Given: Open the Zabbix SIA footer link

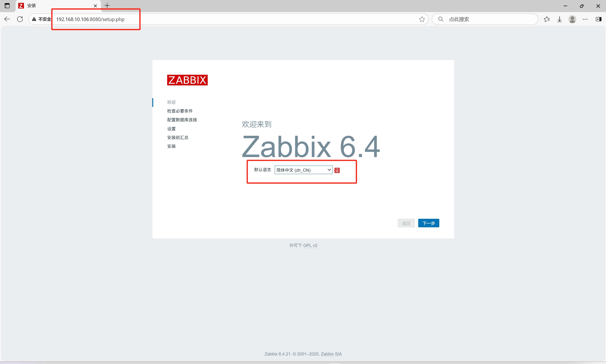Looking at the screenshot, I should (x=331, y=354).
